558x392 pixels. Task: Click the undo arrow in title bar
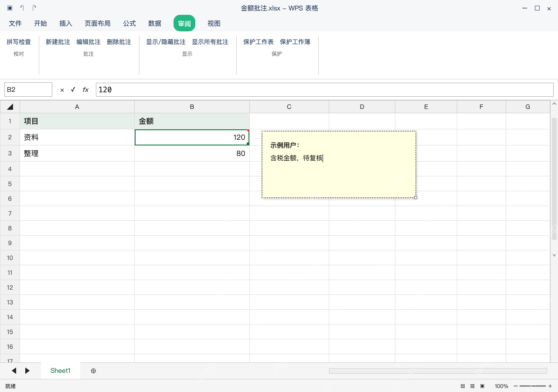pos(22,8)
